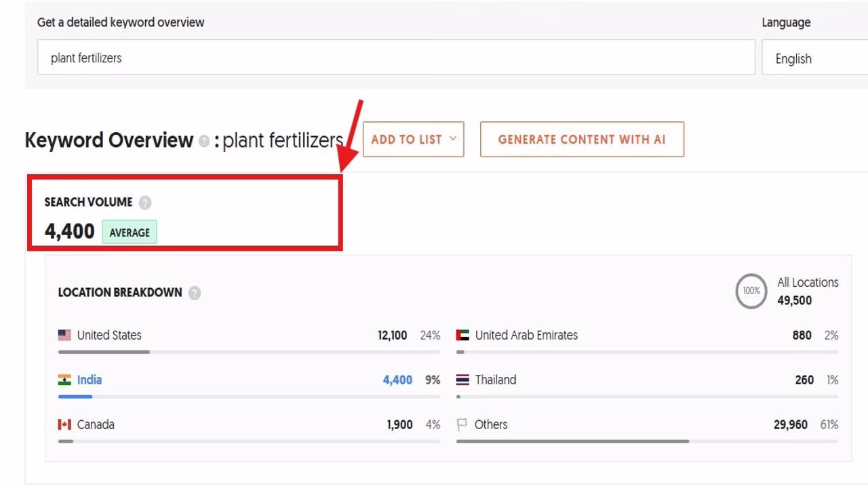Click the Thailand flag icon
The width and height of the screenshot is (868, 488).
[x=464, y=380]
